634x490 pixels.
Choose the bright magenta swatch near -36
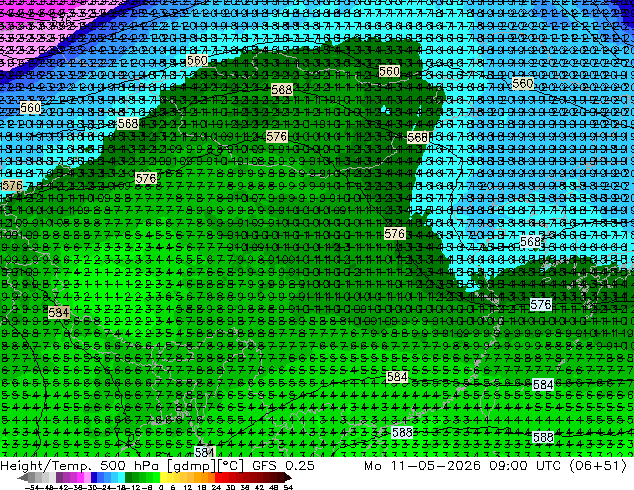click(x=80, y=477)
